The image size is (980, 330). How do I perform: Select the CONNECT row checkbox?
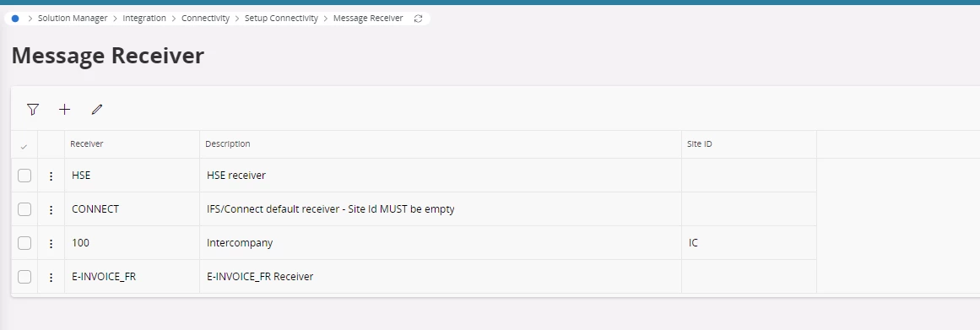24,209
